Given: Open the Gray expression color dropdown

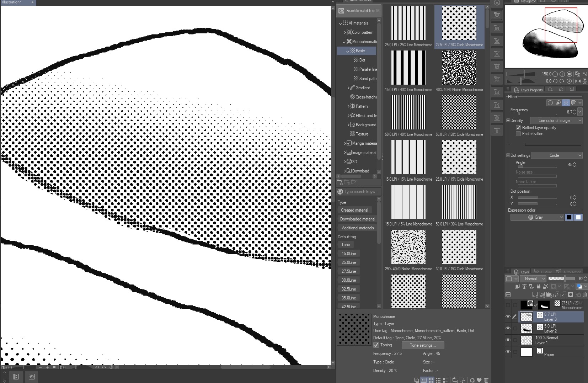Looking at the screenshot, I should [x=537, y=217].
